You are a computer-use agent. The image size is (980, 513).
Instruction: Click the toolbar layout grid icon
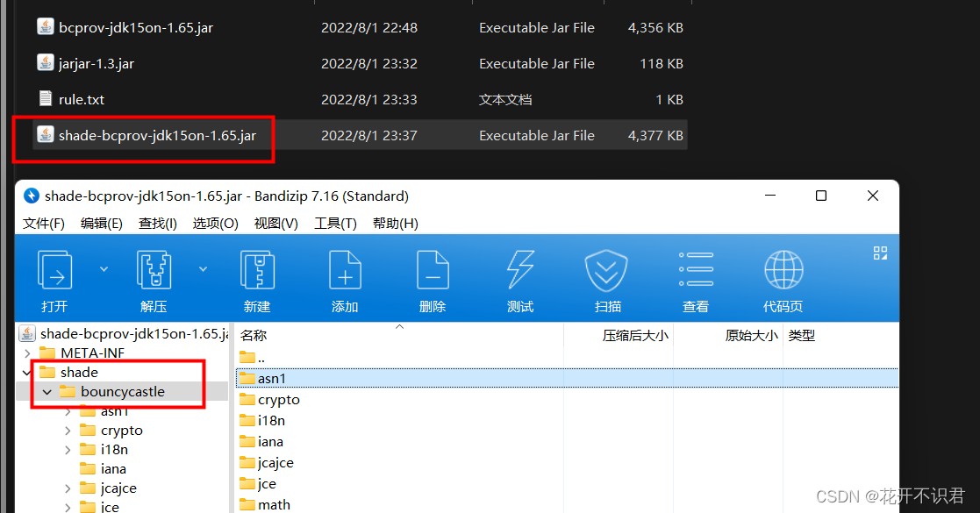pos(880,253)
